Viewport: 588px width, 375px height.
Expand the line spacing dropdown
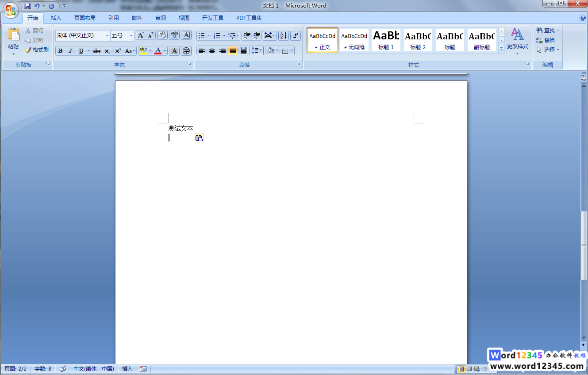[x=260, y=50]
